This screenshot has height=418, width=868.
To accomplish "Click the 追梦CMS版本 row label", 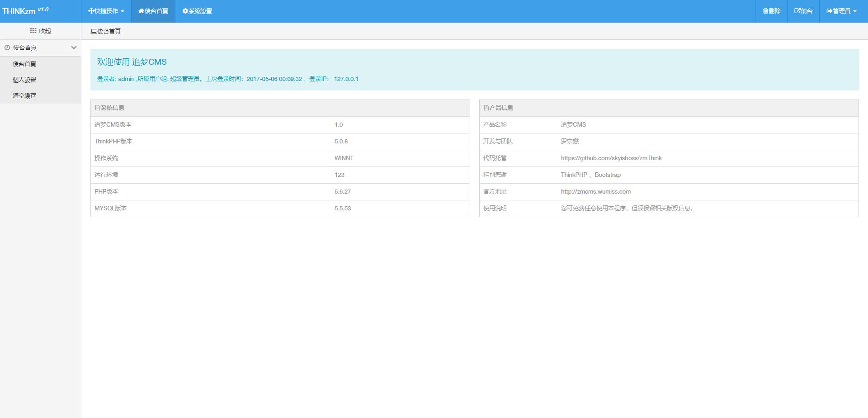I will coord(113,124).
